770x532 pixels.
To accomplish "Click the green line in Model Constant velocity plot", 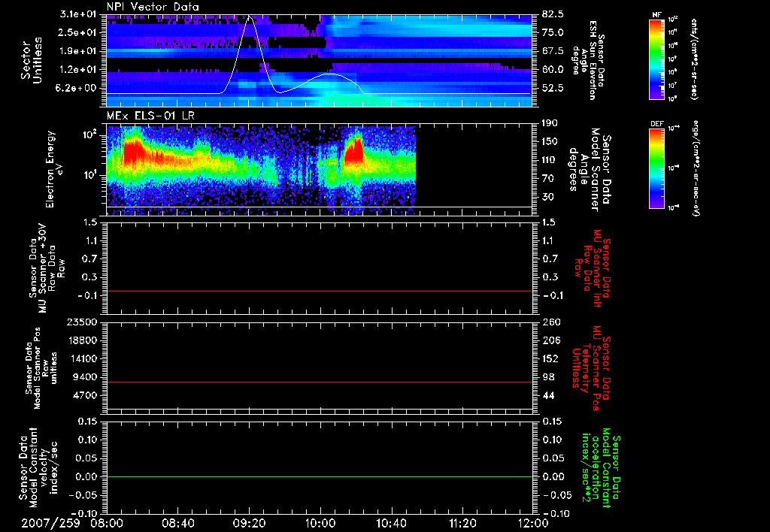I will pyautogui.click(x=320, y=476).
